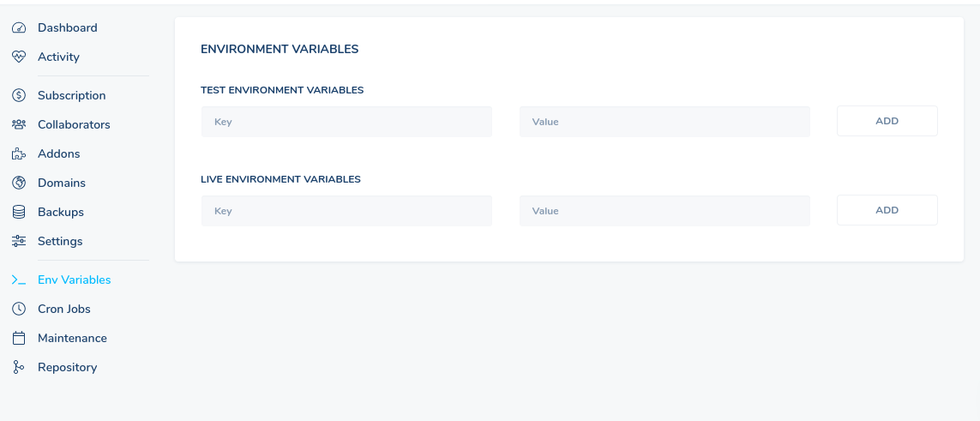This screenshot has width=980, height=421.
Task: Click the Subscription dollar icon
Action: coord(19,95)
